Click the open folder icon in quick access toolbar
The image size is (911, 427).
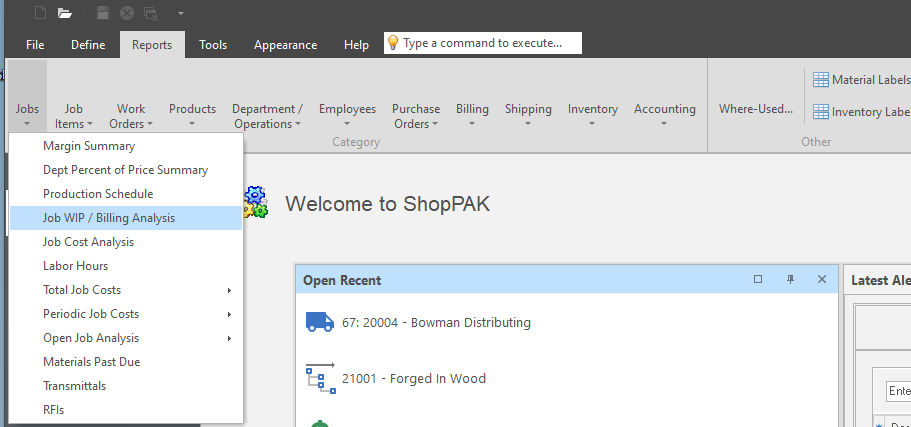click(65, 13)
